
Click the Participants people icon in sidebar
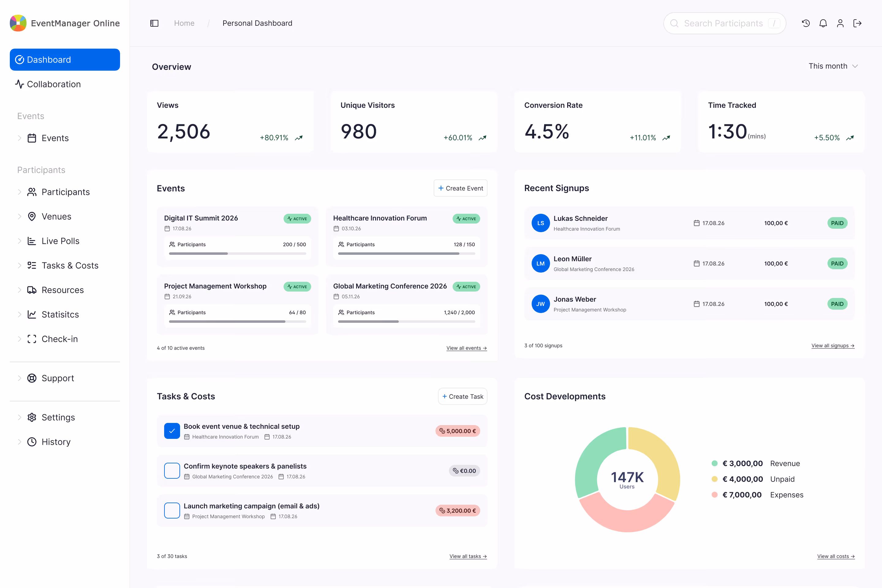click(x=32, y=192)
